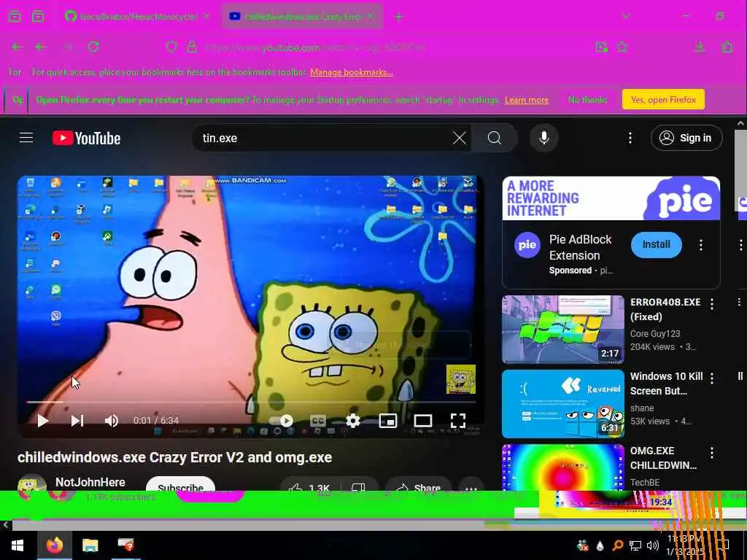This screenshot has height=560, width=747.
Task: Open the NotJohnHere channel name
Action: click(90, 483)
